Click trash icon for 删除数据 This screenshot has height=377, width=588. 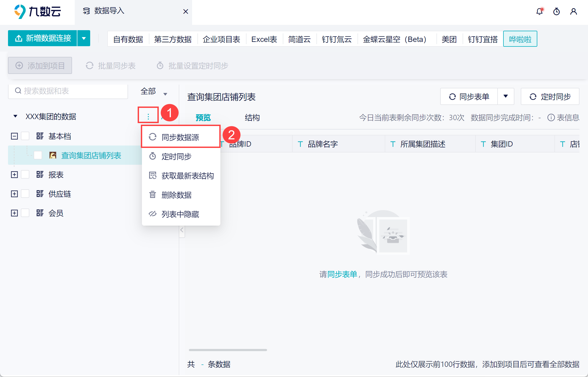[153, 195]
